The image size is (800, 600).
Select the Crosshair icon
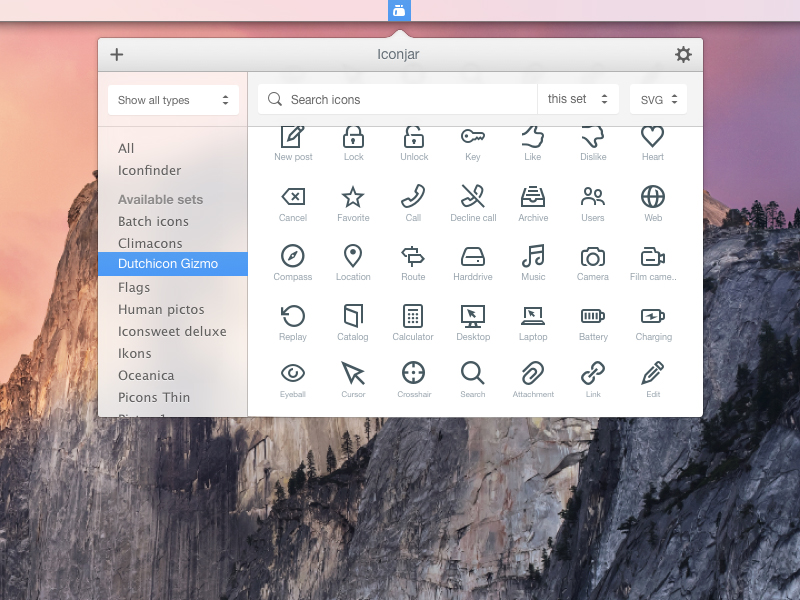(413, 373)
